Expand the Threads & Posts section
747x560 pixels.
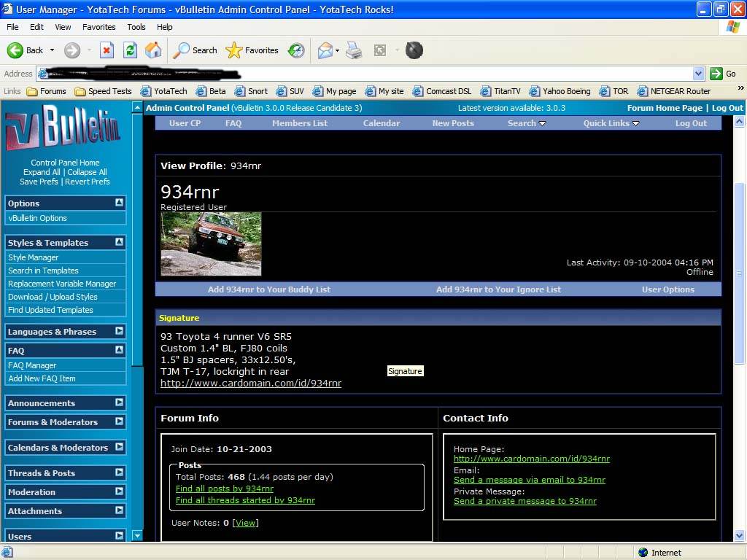[x=119, y=472]
